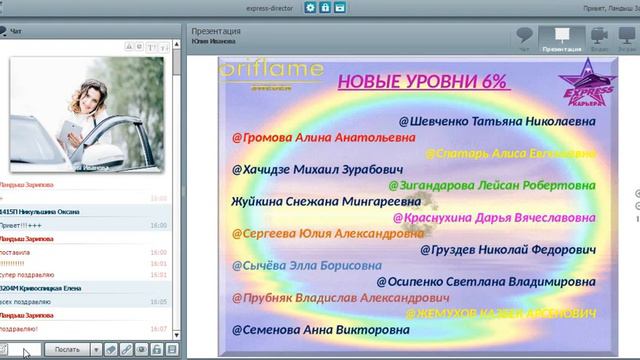Click chat name '3204М Кривоспицкая Елена'
Image resolution: width=640 pixels, height=360 pixels.
[x=40, y=288]
